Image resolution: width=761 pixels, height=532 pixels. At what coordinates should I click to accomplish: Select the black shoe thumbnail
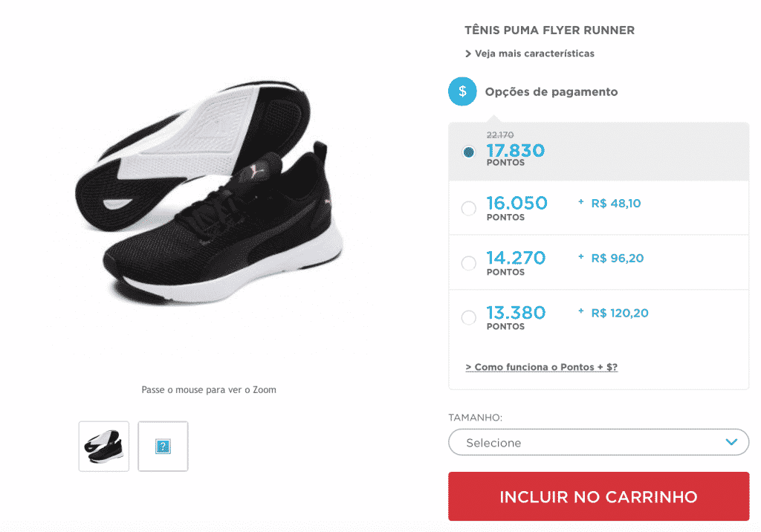104,446
